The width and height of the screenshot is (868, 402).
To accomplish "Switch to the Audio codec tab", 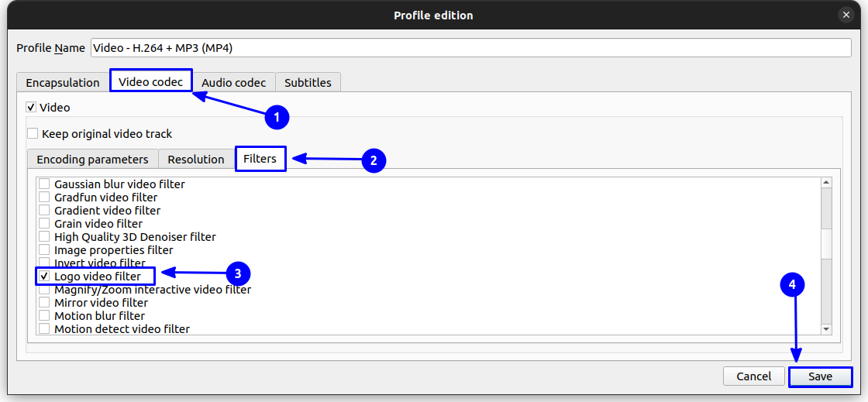I will (233, 83).
